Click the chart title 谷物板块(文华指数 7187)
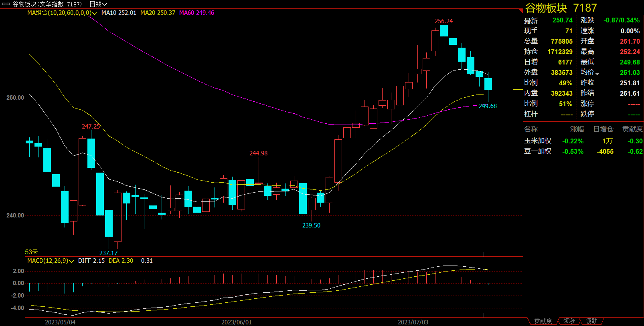 pyautogui.click(x=47, y=4)
